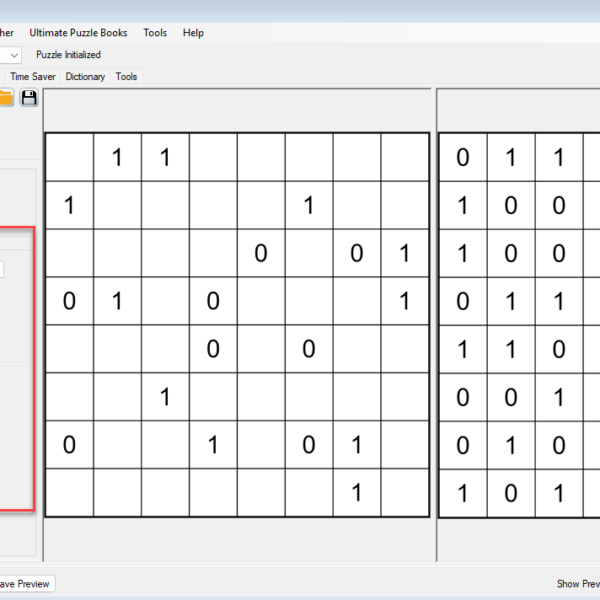Click the text field inside red-outlined panel
Image resolution: width=600 pixels, height=600 pixels.
click(2, 268)
